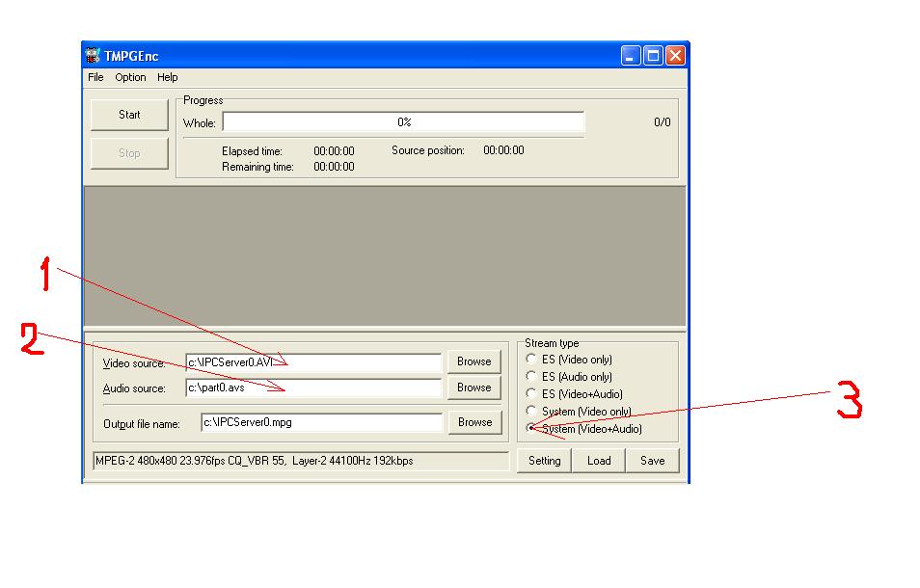
Task: Choose ES (Video+Audio) stream type
Action: tap(531, 394)
